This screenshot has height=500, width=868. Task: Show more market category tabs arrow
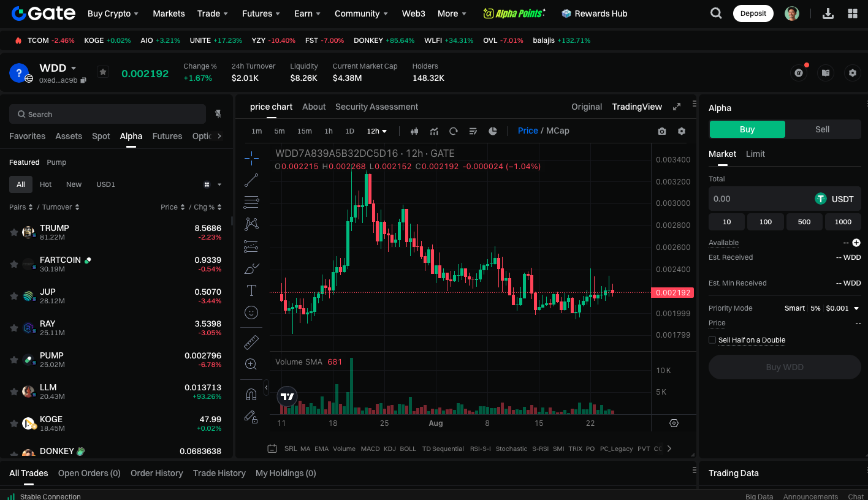[219, 136]
